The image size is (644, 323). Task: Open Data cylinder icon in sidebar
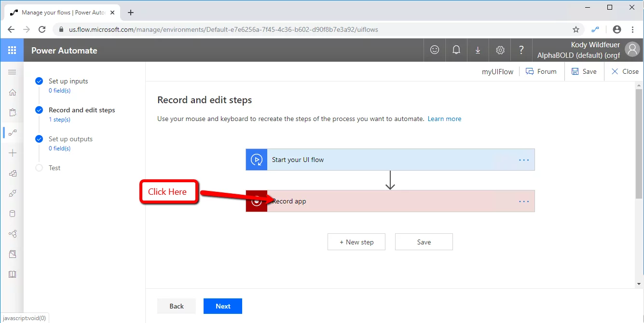click(13, 214)
